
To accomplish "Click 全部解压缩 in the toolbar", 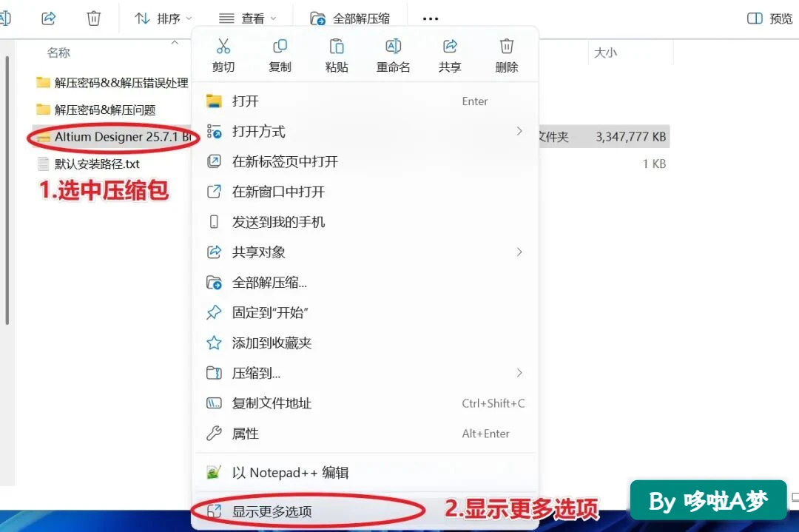I will tap(350, 18).
